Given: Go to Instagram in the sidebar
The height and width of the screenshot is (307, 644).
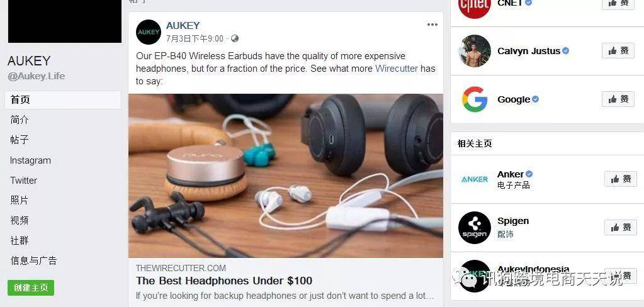Looking at the screenshot, I should 30,160.
